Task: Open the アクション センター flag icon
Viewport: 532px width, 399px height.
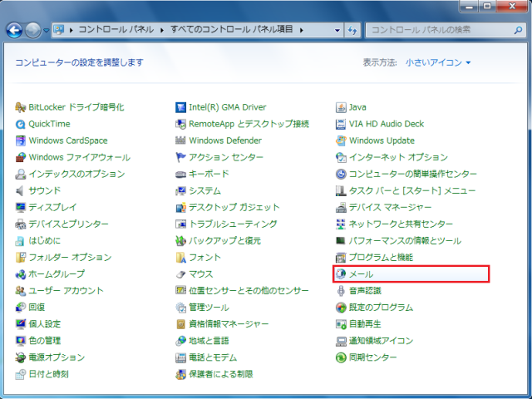Action: point(180,157)
